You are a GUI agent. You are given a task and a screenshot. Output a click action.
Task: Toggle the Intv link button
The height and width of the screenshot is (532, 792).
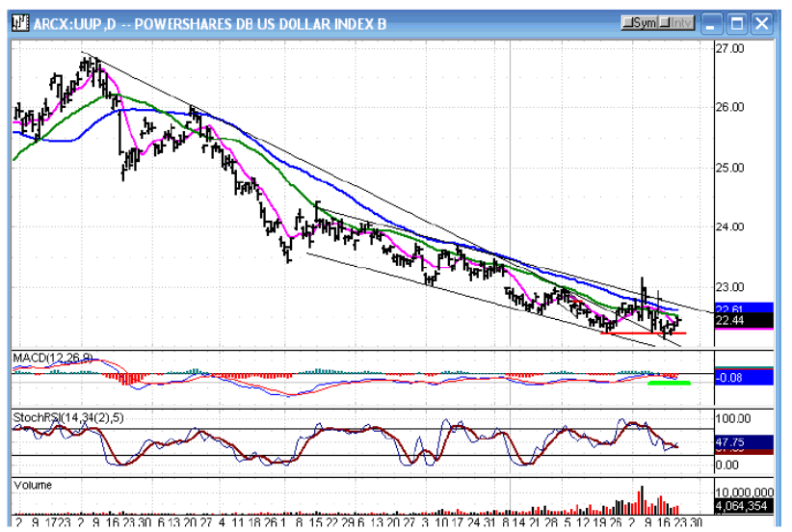point(676,23)
